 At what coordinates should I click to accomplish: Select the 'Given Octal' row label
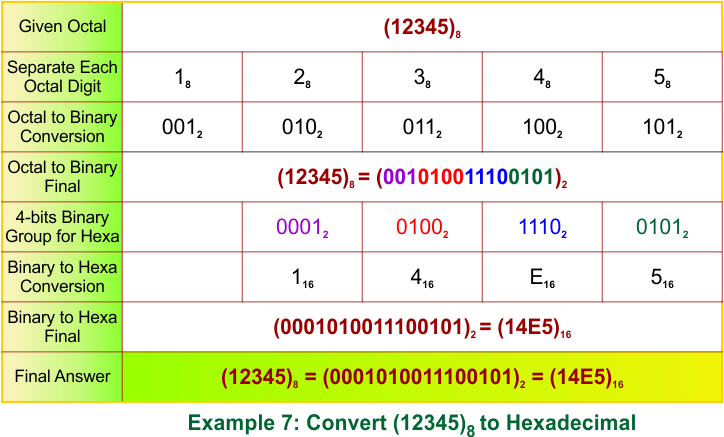tap(62, 26)
